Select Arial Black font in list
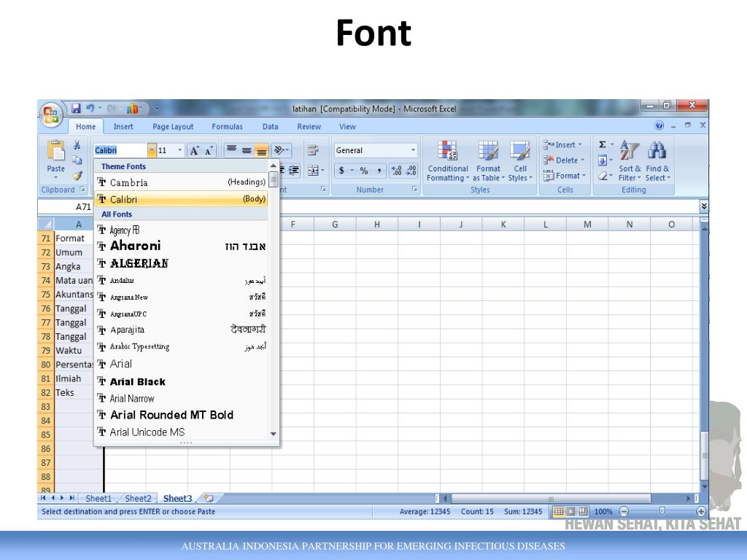The height and width of the screenshot is (560, 747). 181,381
